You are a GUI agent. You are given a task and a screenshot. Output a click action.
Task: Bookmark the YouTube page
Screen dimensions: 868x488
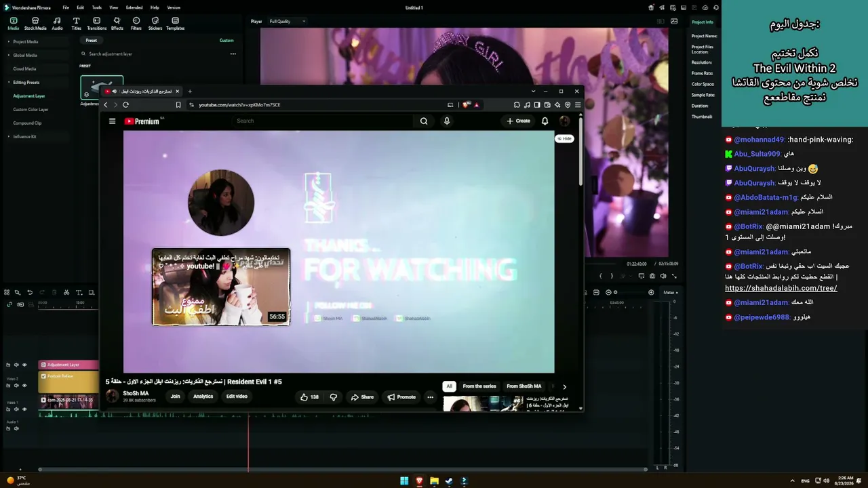(178, 105)
